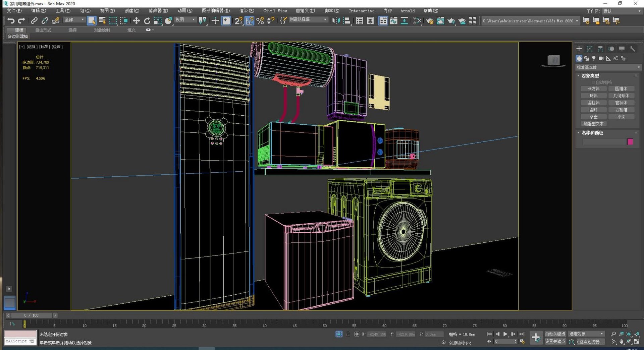Open the 渲染(R) menu

tap(247, 11)
